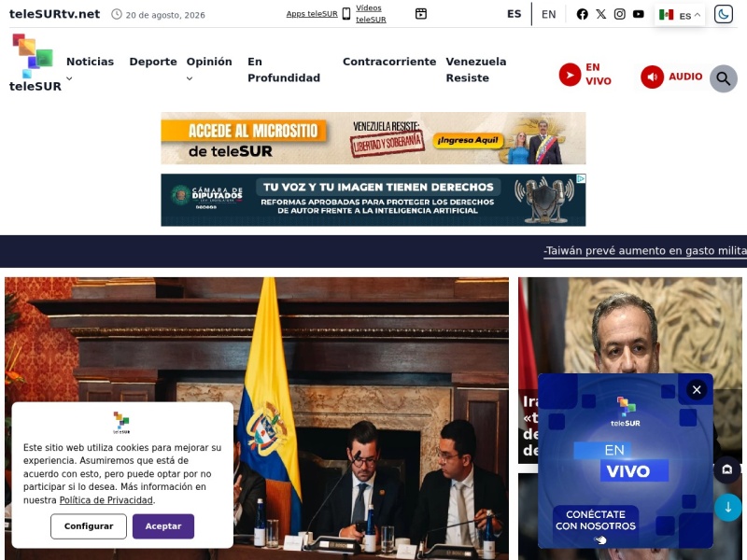Click the Accede al Micrositio banner
This screenshot has height=560, width=747.
click(x=373, y=138)
